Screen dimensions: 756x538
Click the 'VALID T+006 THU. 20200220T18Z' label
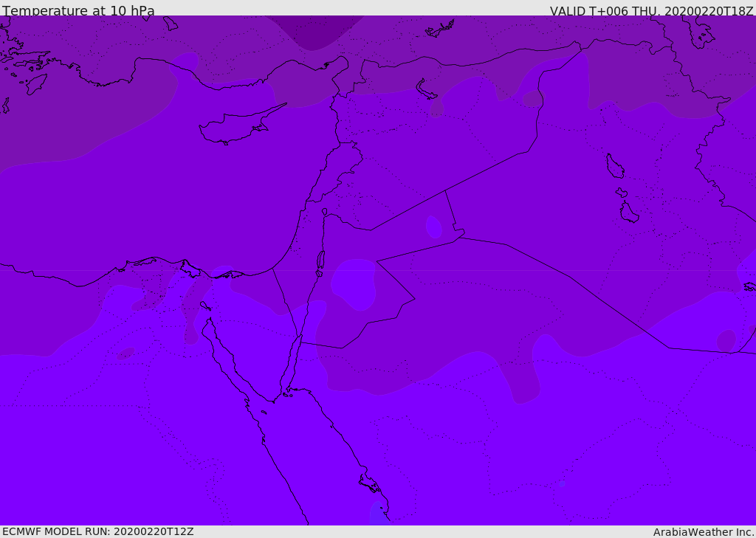pyautogui.click(x=652, y=11)
